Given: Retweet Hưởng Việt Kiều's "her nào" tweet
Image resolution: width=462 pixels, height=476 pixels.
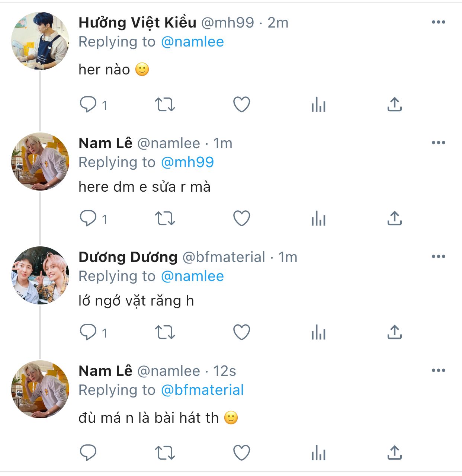Looking at the screenshot, I should tap(165, 105).
